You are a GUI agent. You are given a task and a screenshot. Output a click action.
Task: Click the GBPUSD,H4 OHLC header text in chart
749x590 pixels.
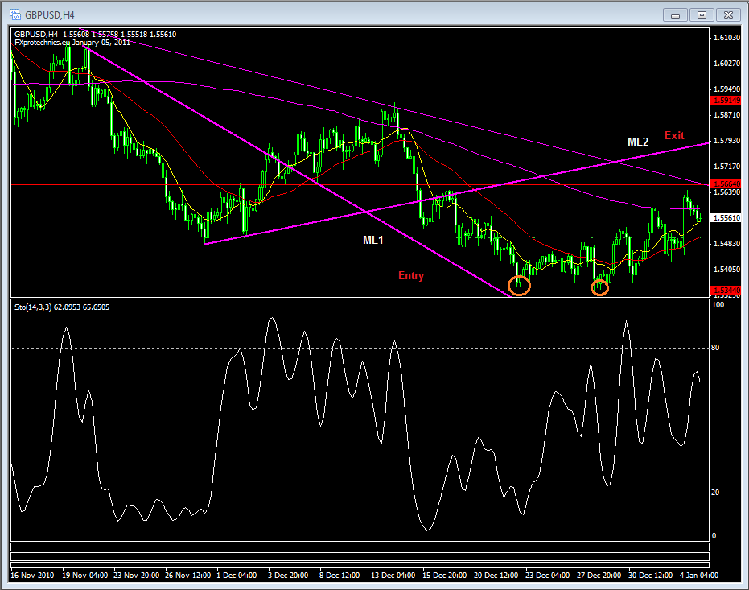point(95,34)
